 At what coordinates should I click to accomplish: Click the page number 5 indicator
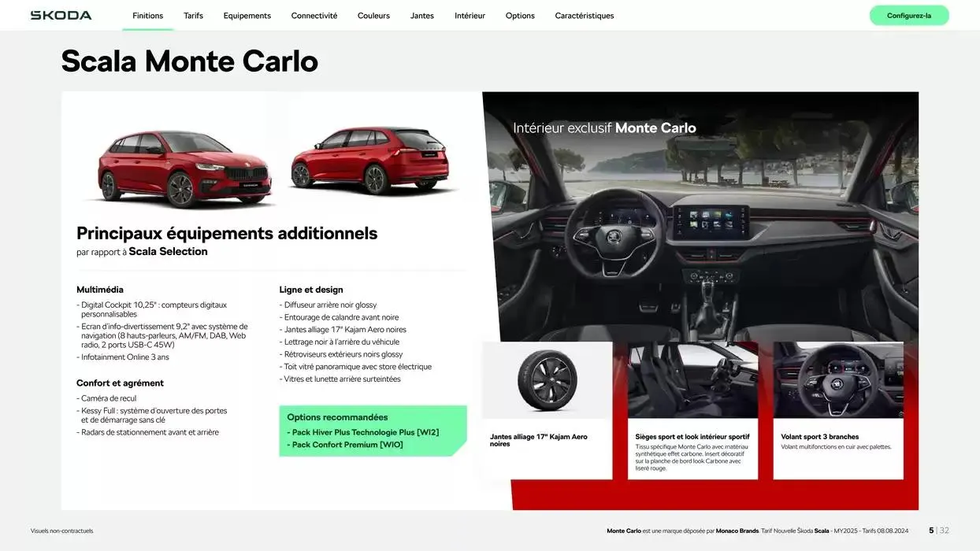930,531
